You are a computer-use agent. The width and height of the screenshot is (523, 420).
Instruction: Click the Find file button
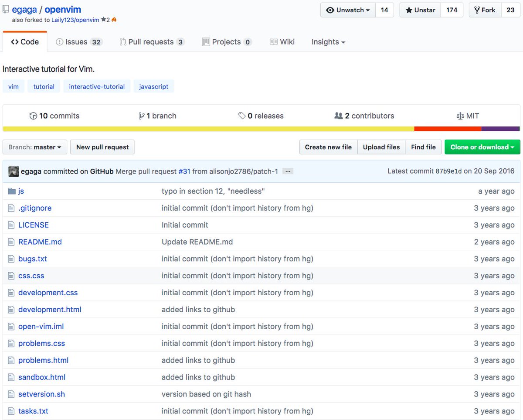pos(423,147)
